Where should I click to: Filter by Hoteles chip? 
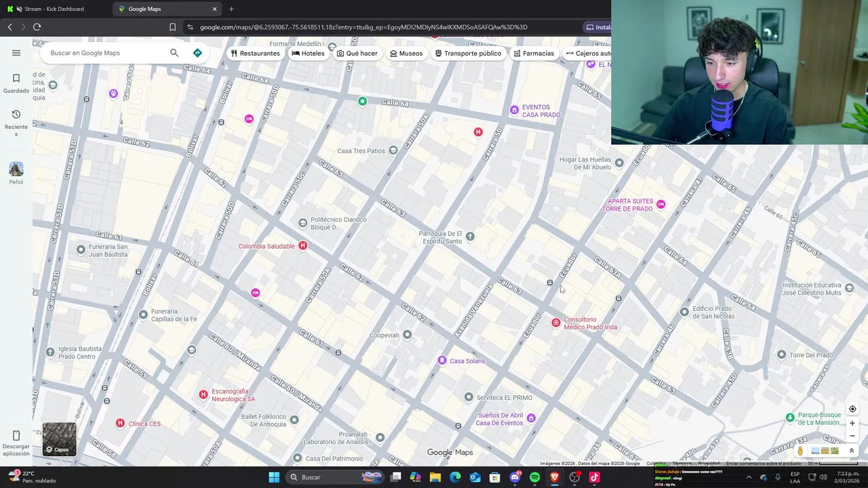309,54
